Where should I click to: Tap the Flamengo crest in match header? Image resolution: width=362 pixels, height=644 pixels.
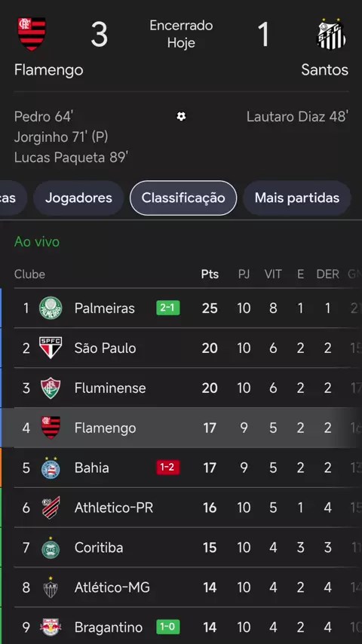point(32,34)
